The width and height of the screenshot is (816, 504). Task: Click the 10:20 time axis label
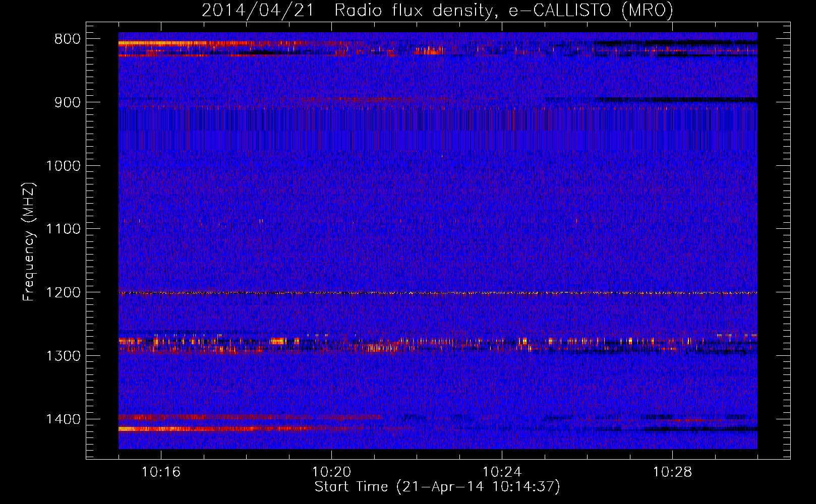coord(331,472)
